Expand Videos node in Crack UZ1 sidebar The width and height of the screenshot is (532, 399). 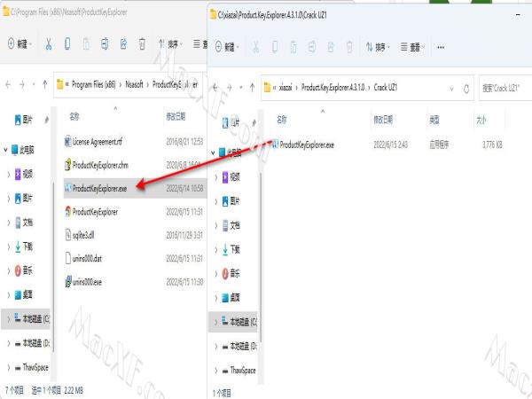(x=215, y=177)
